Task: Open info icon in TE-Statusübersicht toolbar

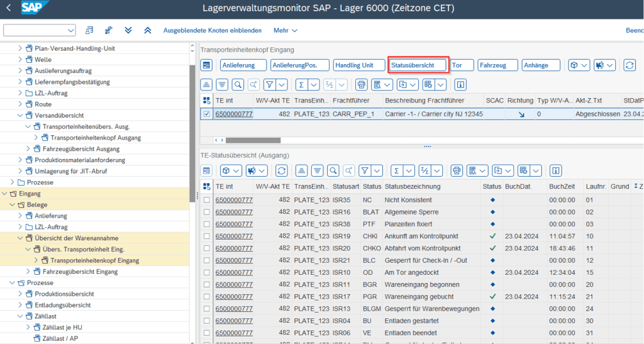Action: pos(556,170)
